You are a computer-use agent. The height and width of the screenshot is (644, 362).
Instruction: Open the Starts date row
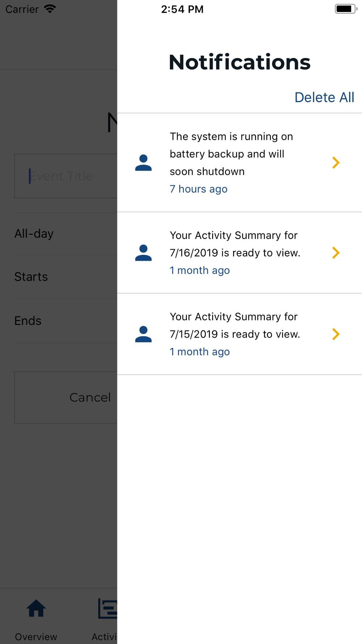click(66, 277)
